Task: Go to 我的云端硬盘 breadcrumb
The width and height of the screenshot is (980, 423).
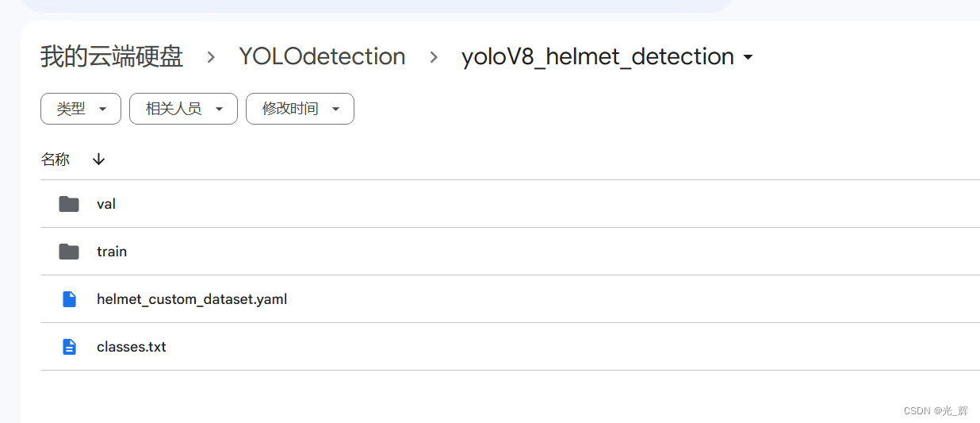Action: point(112,57)
